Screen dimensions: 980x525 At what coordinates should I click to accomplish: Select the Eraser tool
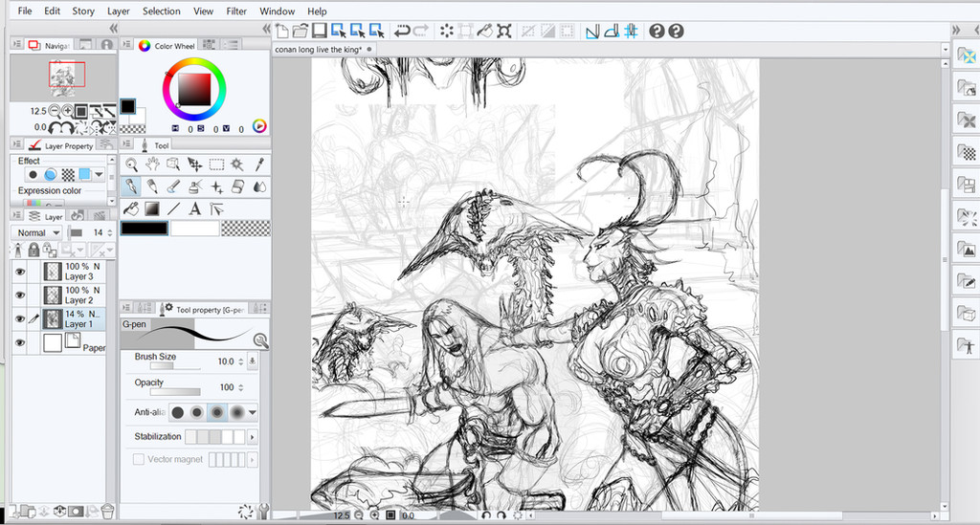(x=237, y=186)
